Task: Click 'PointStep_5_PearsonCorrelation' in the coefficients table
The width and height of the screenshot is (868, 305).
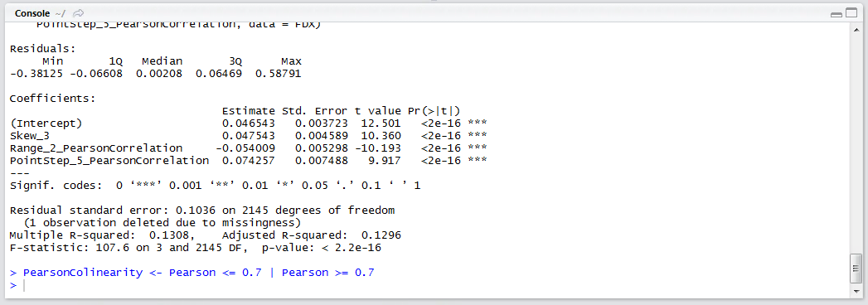Action: point(109,161)
